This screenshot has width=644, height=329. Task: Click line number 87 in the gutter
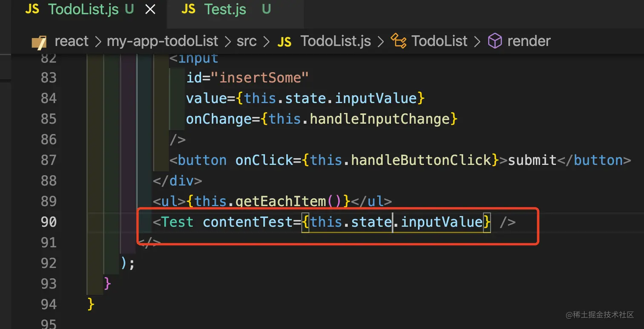coord(49,160)
